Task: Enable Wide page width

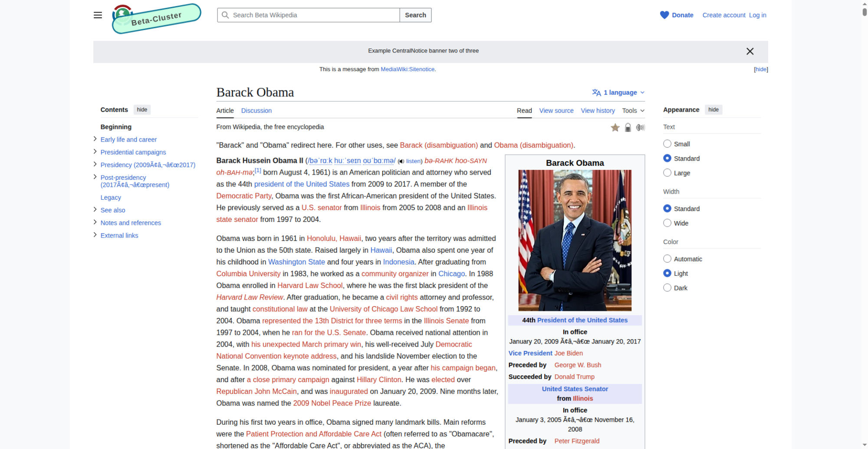Action: (667, 223)
